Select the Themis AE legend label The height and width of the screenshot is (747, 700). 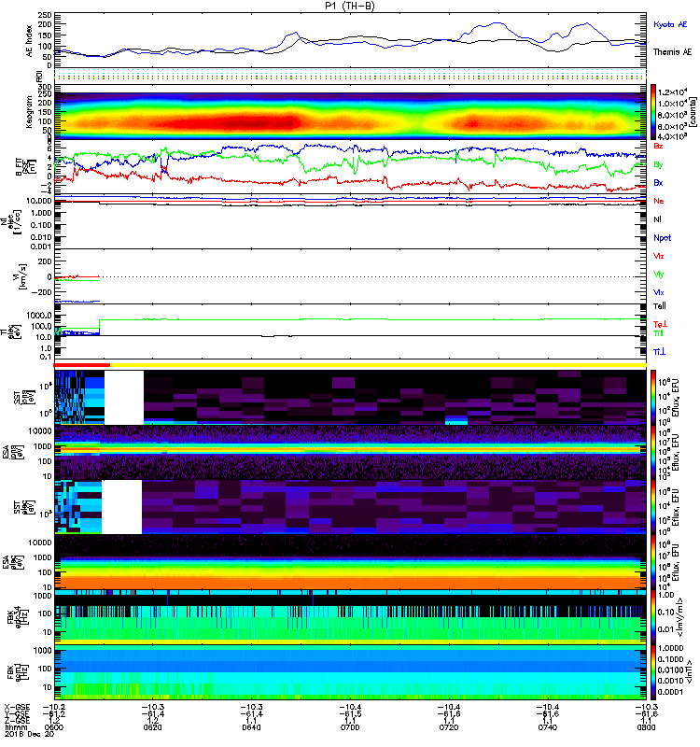672,52
